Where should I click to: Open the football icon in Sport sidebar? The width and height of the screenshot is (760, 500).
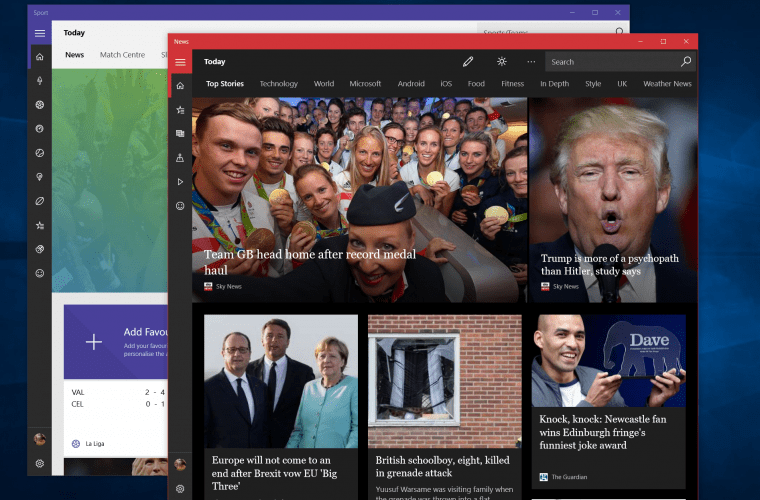tap(40, 105)
